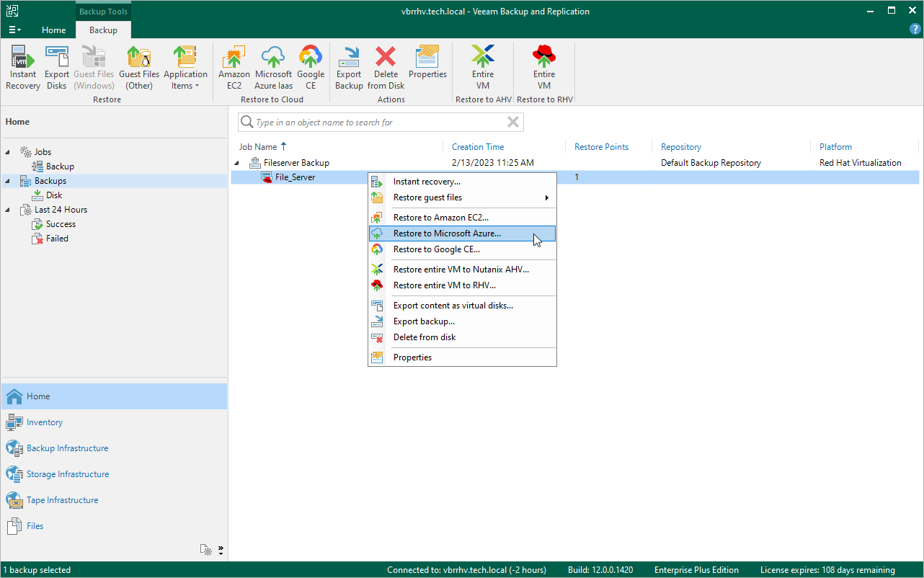Collapse the Jobs tree node
This screenshot has height=578, width=924.
pyautogui.click(x=8, y=152)
